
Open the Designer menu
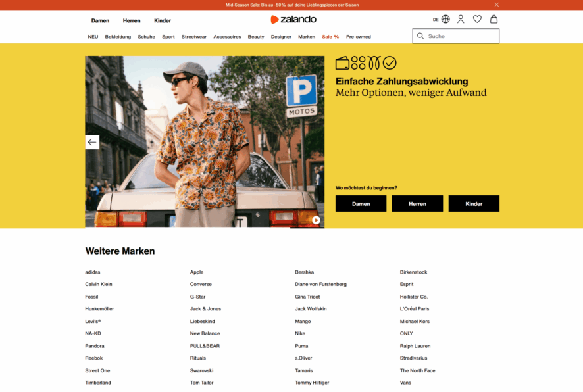pyautogui.click(x=281, y=37)
